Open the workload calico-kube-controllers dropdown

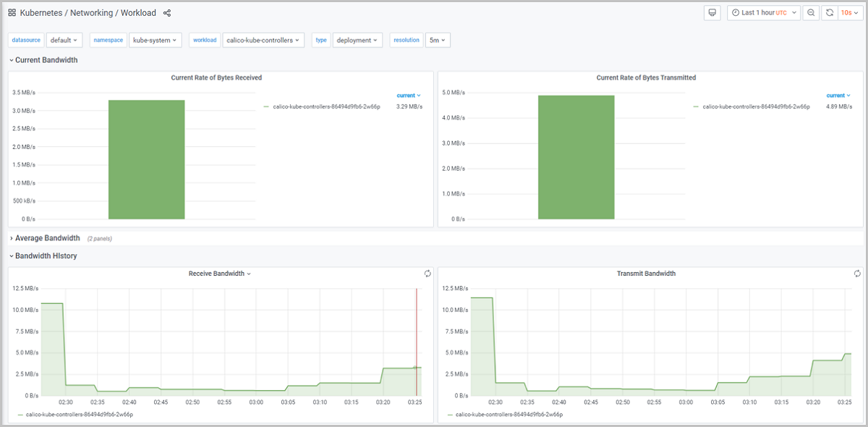pos(263,41)
